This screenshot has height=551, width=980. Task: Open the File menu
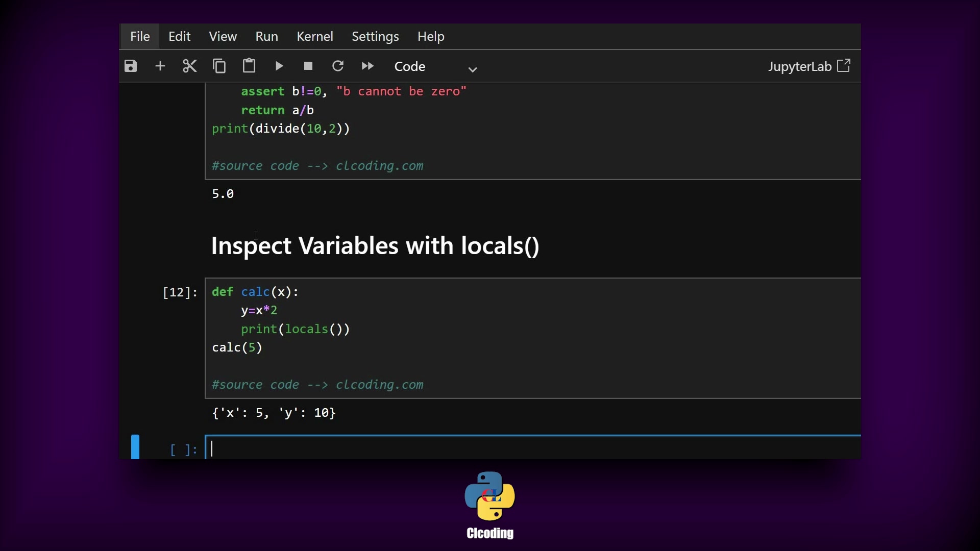click(140, 36)
